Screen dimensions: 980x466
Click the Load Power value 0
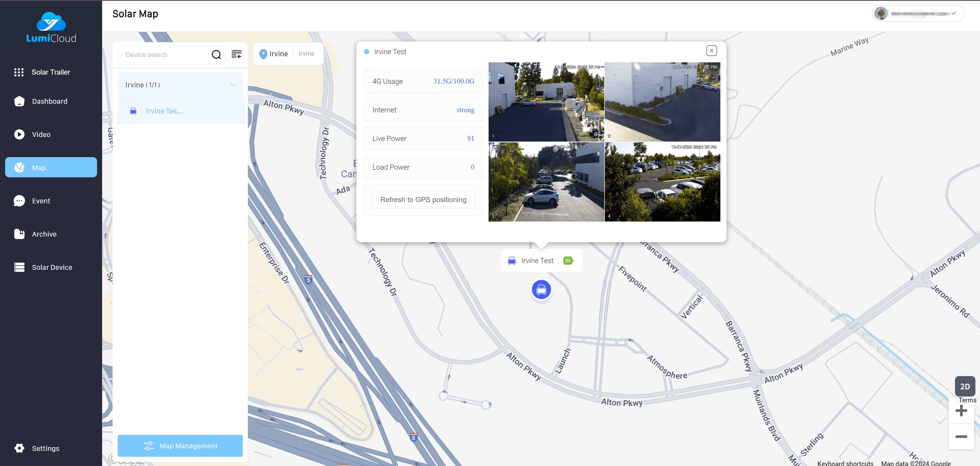(x=473, y=167)
